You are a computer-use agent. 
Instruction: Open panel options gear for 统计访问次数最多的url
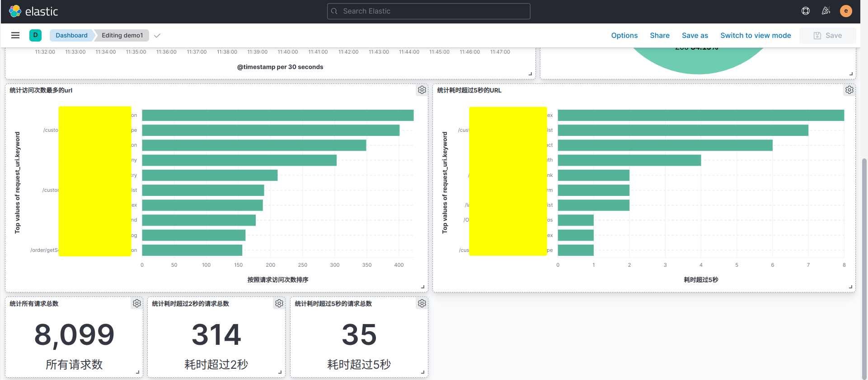tap(422, 90)
